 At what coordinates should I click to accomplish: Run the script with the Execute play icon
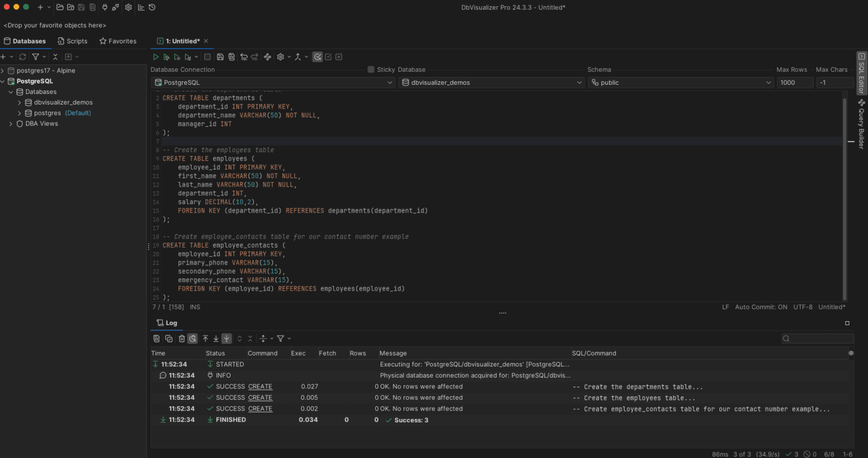click(x=156, y=57)
